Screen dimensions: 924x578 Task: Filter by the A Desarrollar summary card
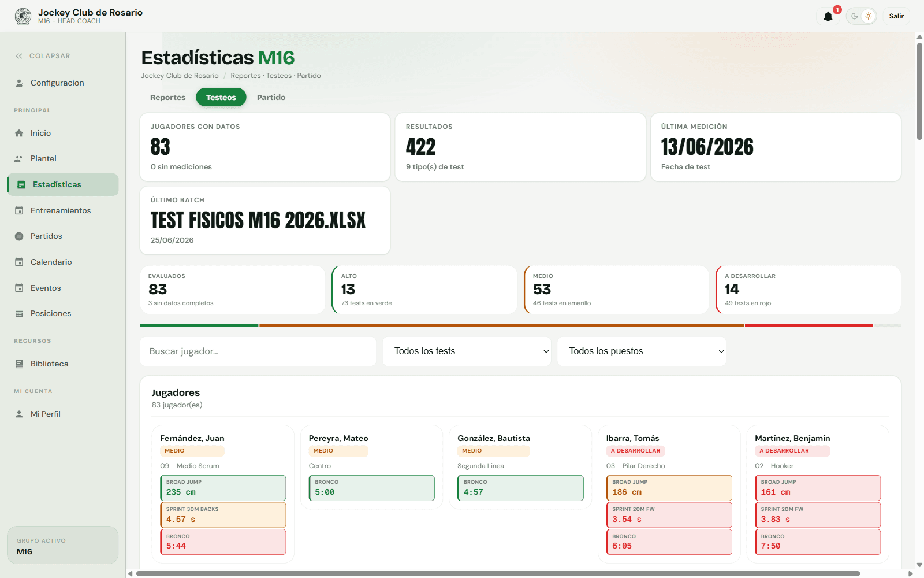(x=808, y=290)
